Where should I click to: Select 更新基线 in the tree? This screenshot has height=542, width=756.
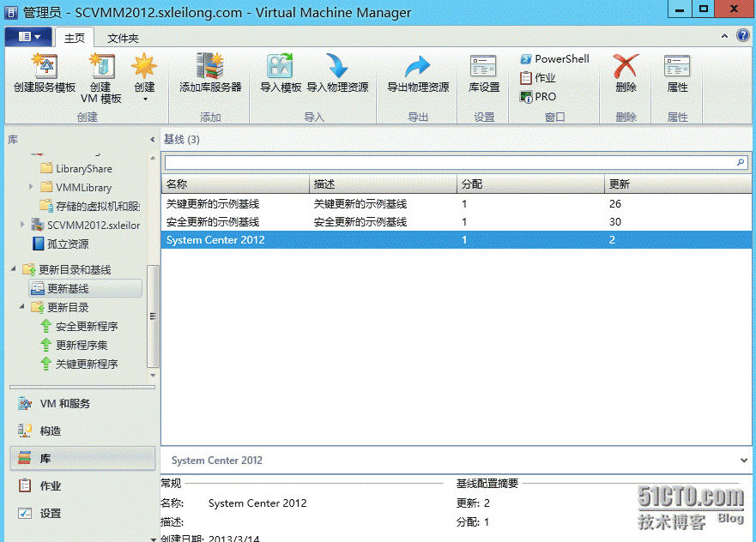coord(85,289)
